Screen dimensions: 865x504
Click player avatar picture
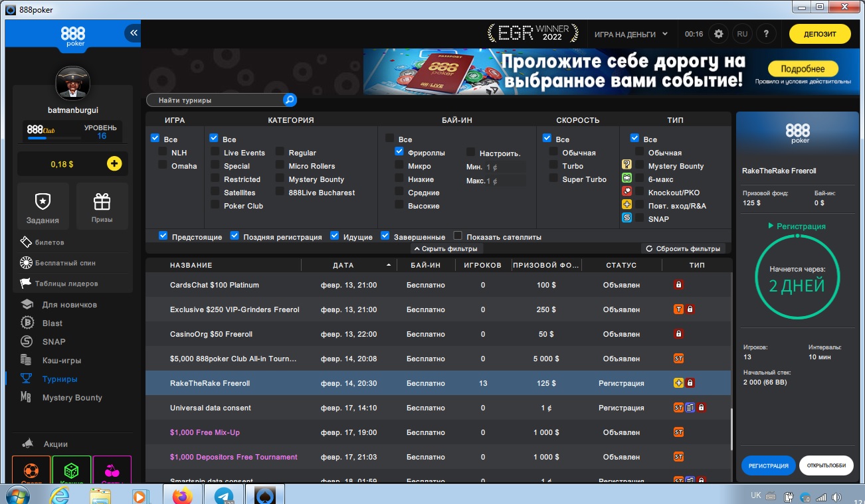72,83
